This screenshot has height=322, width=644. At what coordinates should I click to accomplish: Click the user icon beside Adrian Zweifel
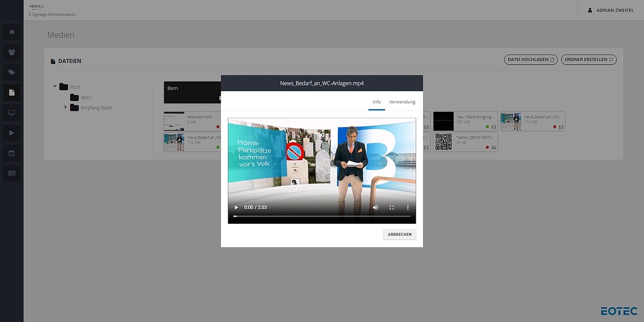click(x=590, y=10)
